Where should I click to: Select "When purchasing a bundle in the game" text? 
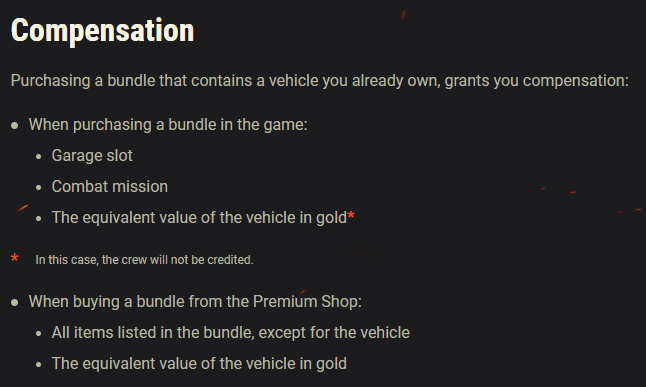coord(168,125)
